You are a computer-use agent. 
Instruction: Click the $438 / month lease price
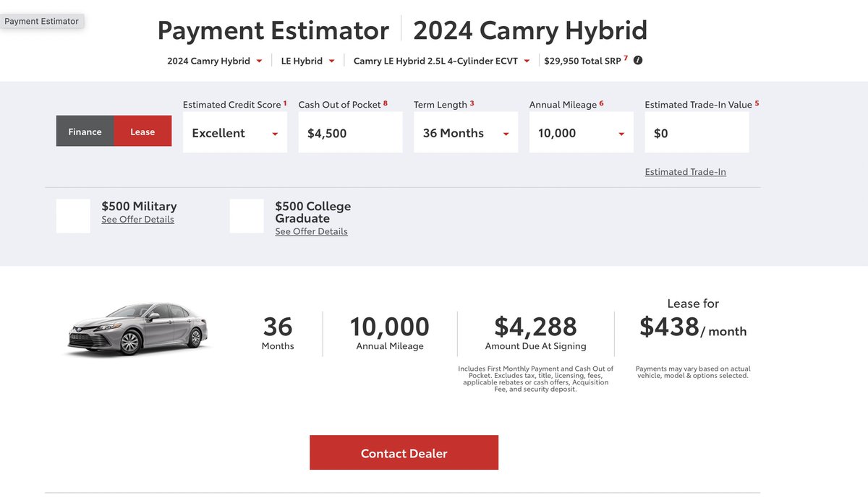693,327
